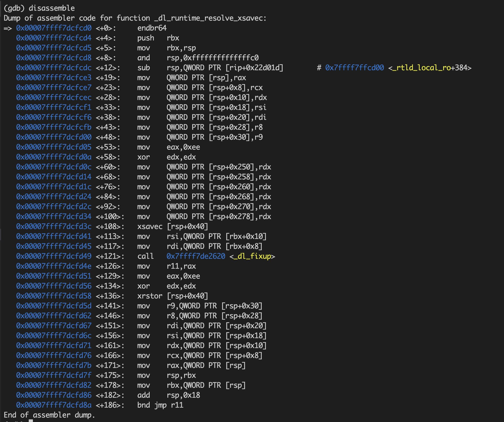Click the xsavec [rsp+0x40] instruction
Viewport: 504px width, 422px height.
point(172,226)
